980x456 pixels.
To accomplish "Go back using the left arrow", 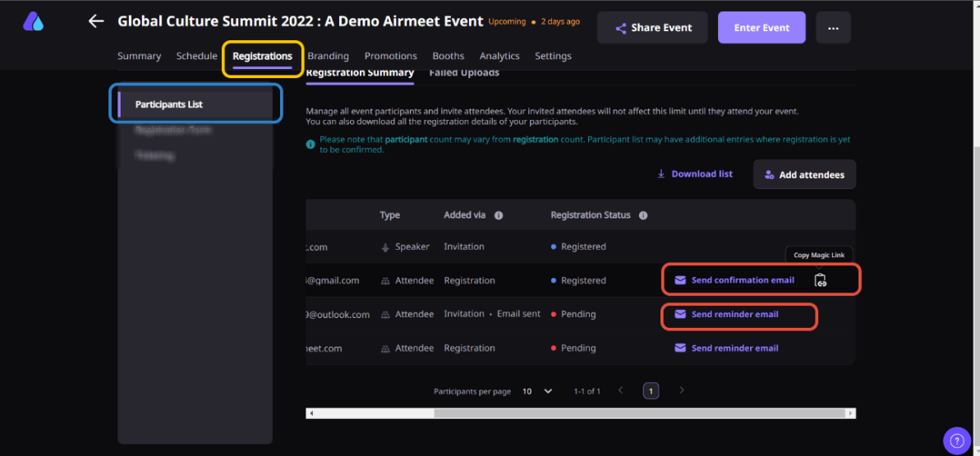I will (x=95, y=21).
